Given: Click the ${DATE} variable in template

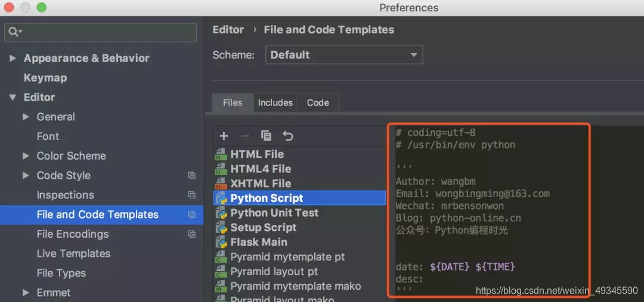Looking at the screenshot, I should coord(450,267).
